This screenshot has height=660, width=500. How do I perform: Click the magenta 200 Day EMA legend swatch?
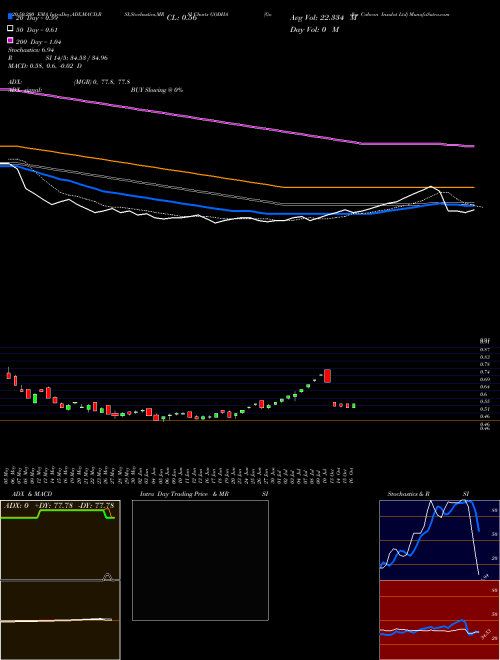pyautogui.click(x=11, y=40)
